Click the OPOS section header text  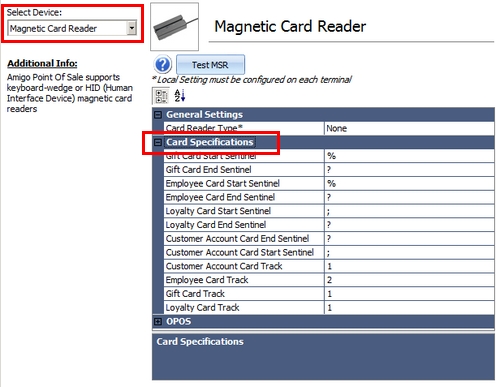click(179, 322)
